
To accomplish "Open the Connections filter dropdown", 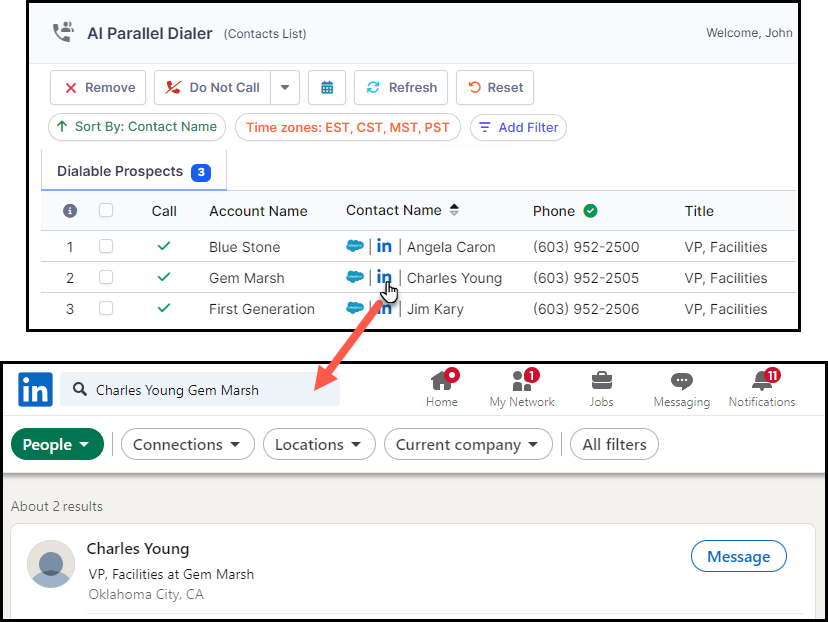I will pos(187,444).
